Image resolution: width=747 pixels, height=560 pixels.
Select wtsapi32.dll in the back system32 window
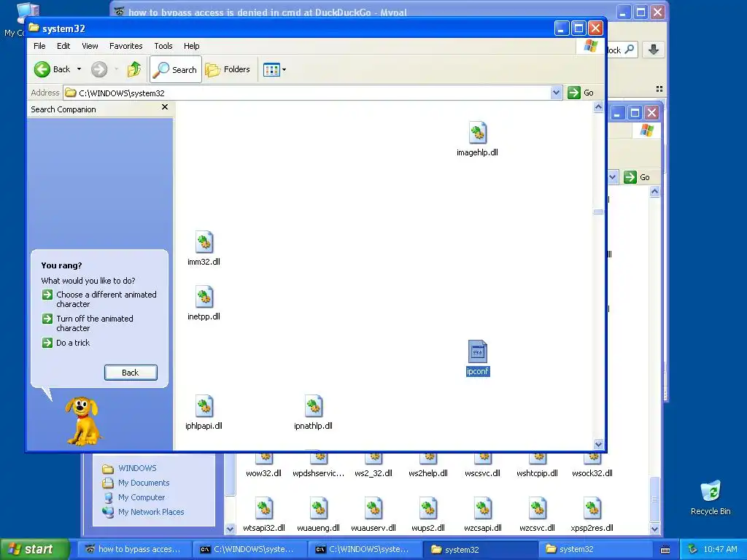point(264,514)
